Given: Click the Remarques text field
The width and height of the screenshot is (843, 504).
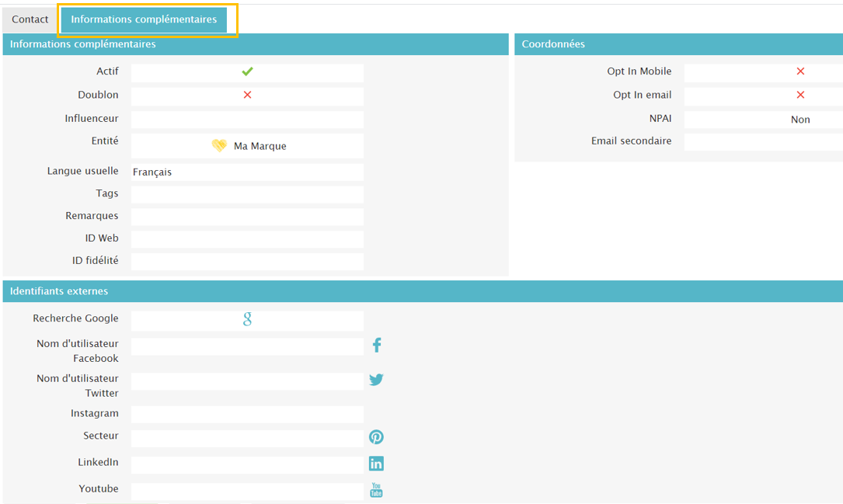Looking at the screenshot, I should [247, 217].
